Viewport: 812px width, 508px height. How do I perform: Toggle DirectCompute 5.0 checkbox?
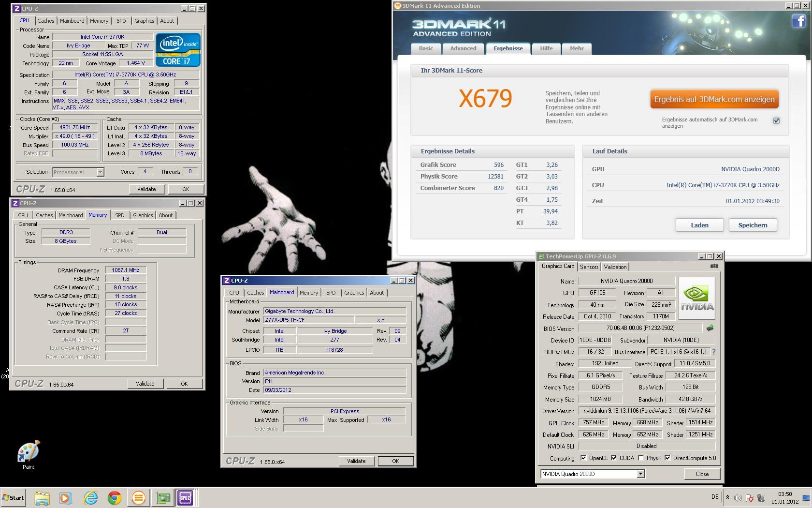pos(667,458)
